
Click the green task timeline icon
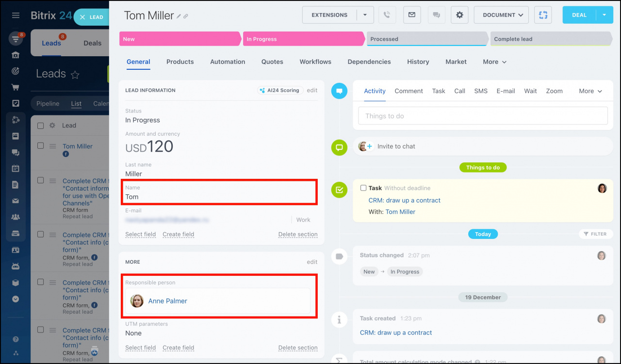339,190
